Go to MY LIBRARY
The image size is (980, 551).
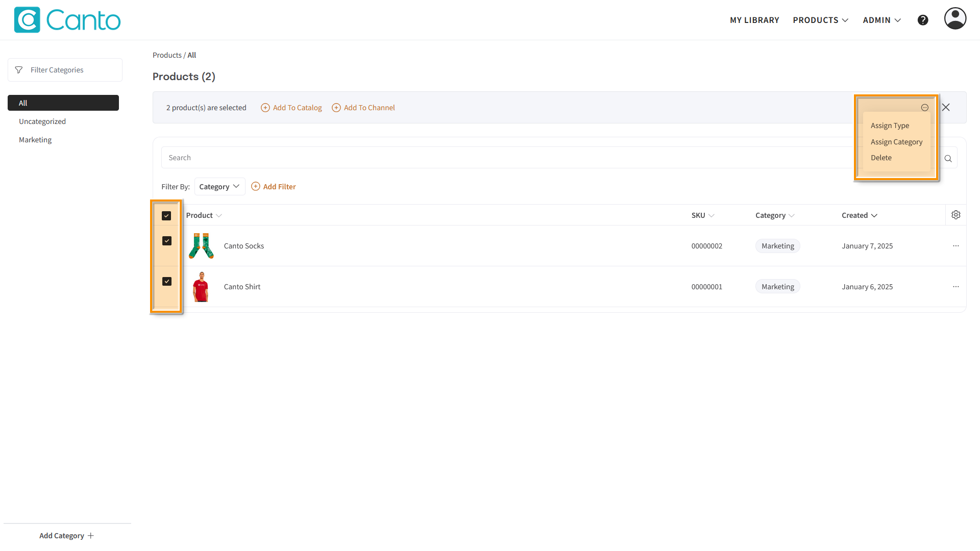(x=754, y=20)
